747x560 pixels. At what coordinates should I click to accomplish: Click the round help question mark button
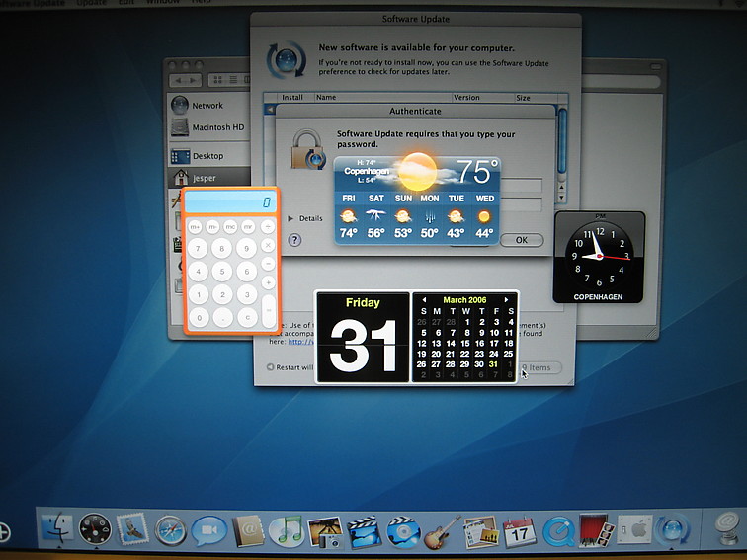click(294, 240)
